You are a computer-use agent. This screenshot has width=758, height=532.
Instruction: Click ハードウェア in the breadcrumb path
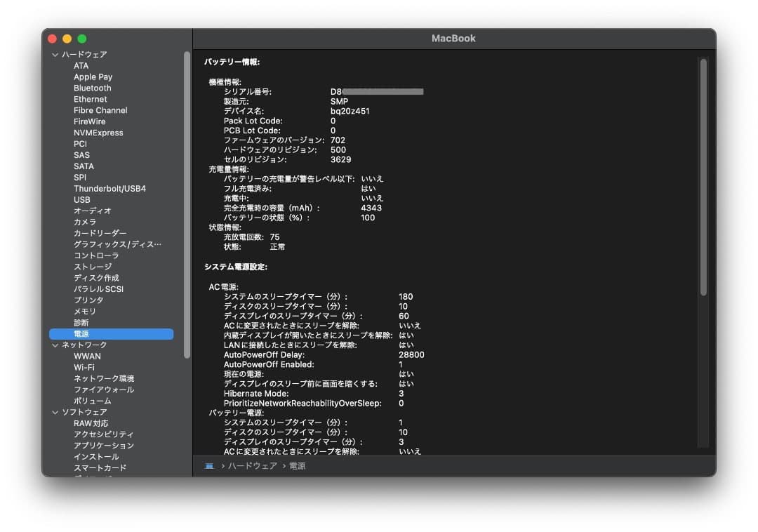(x=252, y=465)
